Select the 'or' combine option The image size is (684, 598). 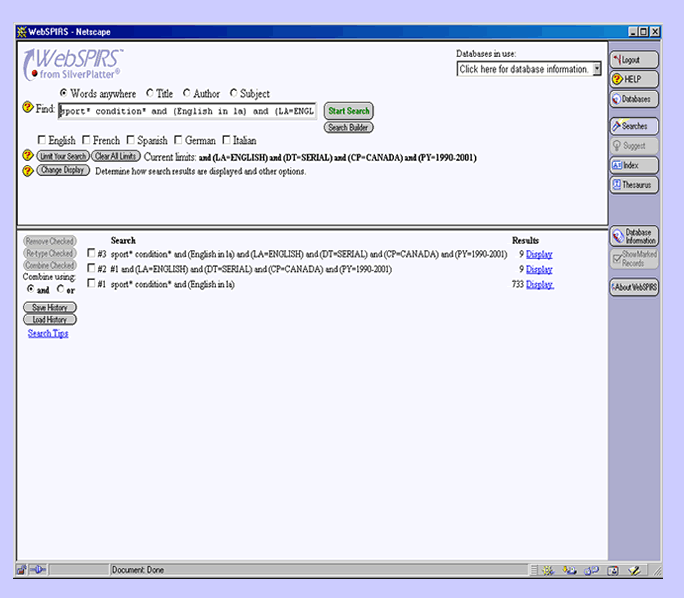tap(61, 289)
